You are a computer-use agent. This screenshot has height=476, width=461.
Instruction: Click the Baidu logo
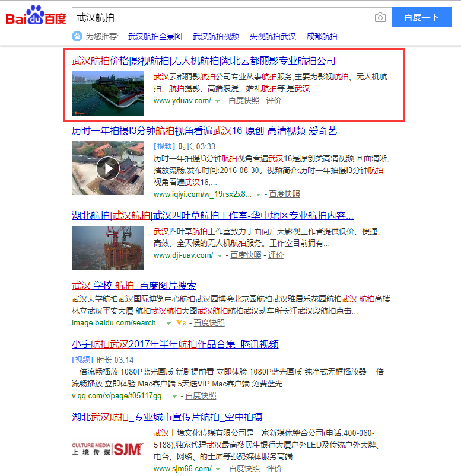pos(36,15)
